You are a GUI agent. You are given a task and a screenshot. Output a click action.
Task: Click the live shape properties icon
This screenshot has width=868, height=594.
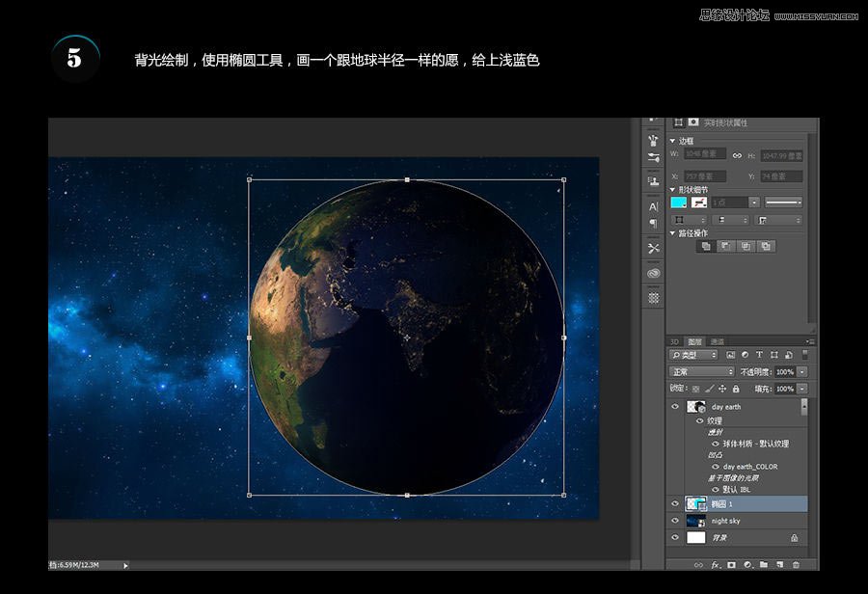678,122
